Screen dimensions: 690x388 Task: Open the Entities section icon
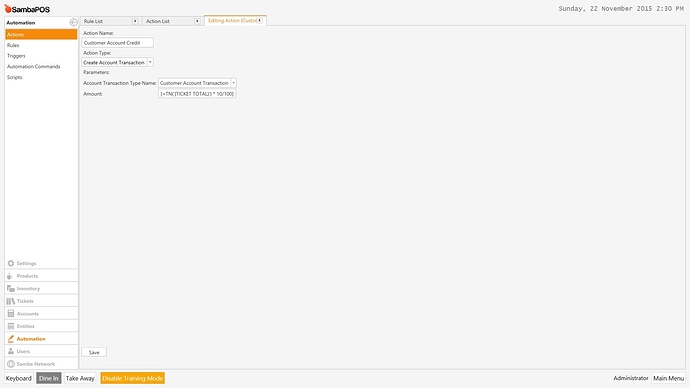click(11, 326)
